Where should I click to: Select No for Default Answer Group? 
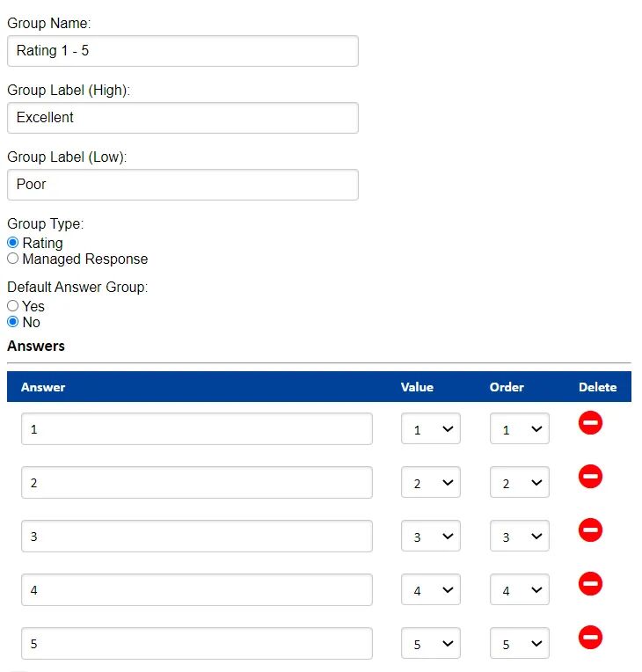13,321
